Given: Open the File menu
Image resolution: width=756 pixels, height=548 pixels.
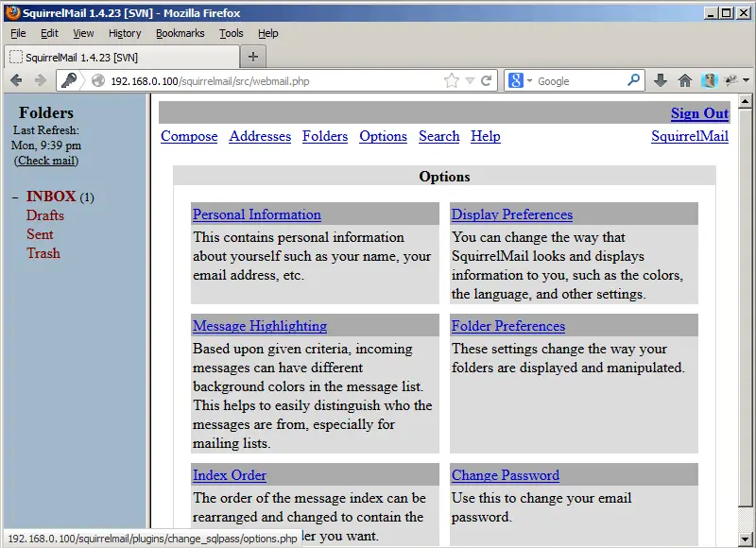Looking at the screenshot, I should (18, 33).
